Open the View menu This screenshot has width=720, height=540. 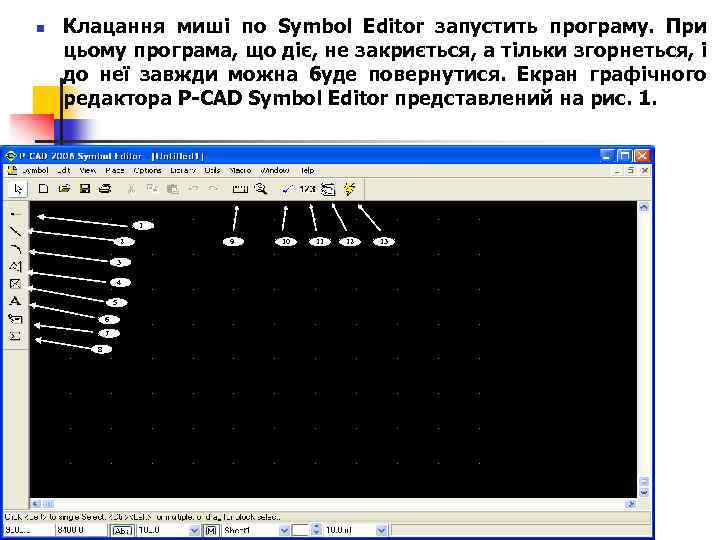click(87, 170)
